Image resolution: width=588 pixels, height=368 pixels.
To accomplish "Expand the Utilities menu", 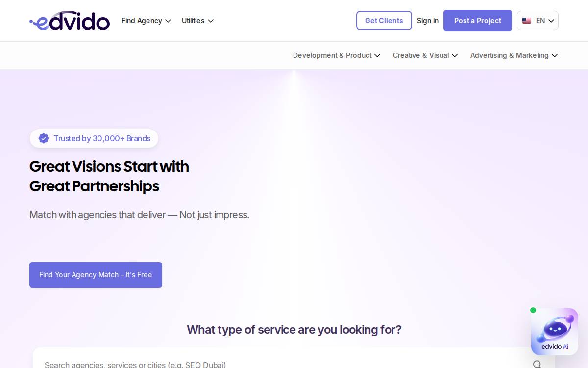I will click(x=197, y=21).
